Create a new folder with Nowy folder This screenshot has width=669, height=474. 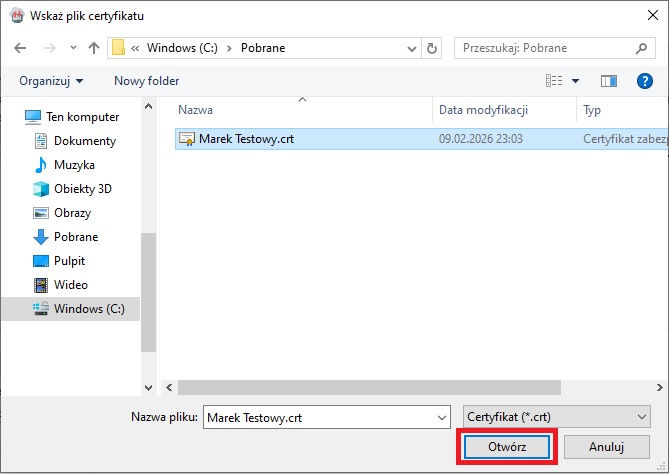tap(146, 80)
